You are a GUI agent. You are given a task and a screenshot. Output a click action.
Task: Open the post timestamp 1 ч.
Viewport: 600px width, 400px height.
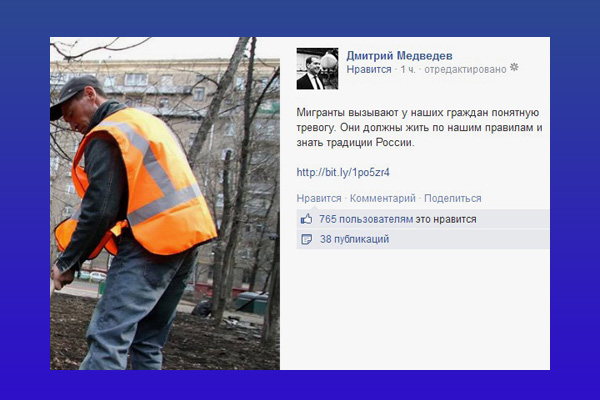pos(408,69)
